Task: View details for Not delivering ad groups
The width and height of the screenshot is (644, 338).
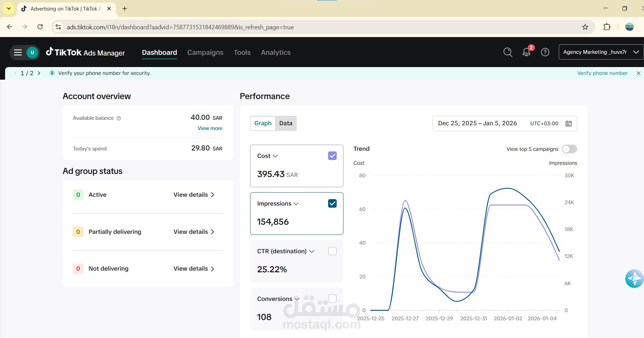Action: pos(194,269)
